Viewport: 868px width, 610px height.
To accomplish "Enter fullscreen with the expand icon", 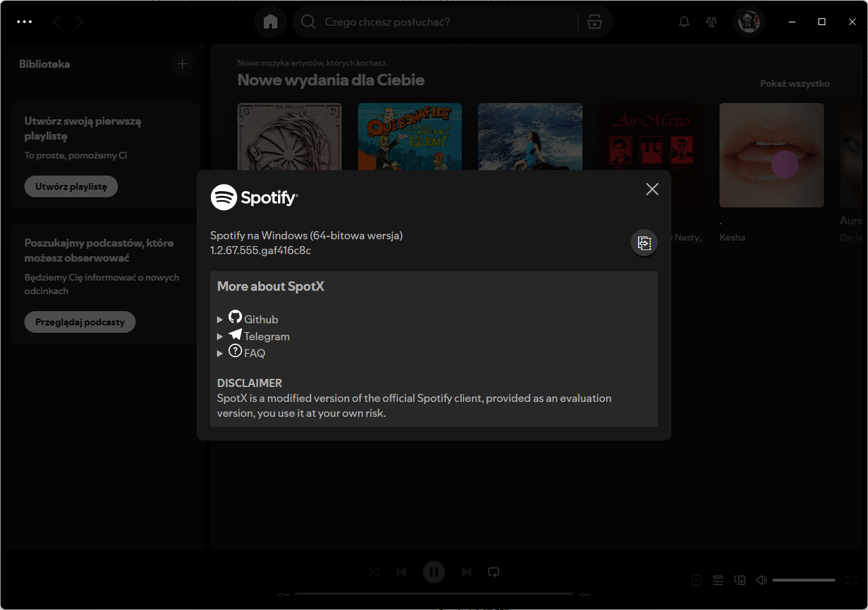I will click(852, 580).
